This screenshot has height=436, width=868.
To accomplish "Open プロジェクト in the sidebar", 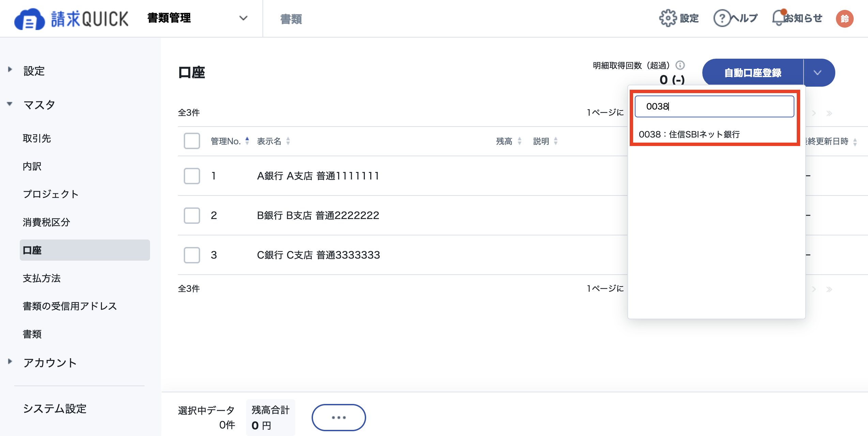I will [51, 194].
